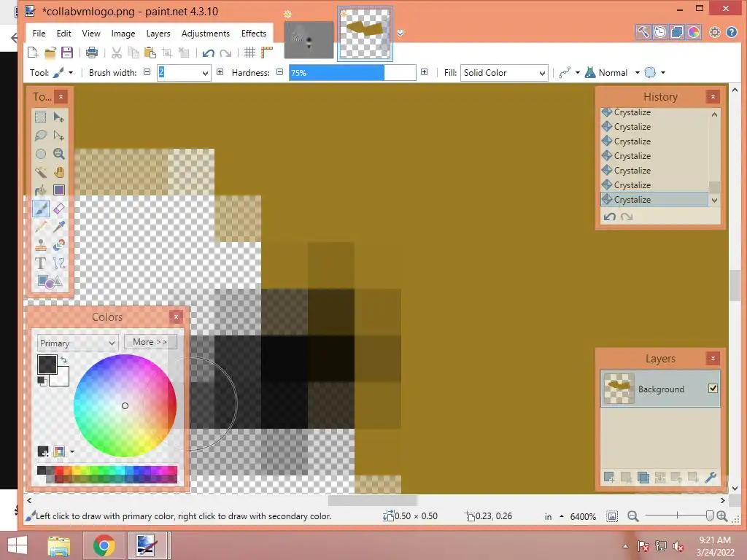This screenshot has height=560, width=747.
Task: Click the New file toolbar icon
Action: pos(32,52)
